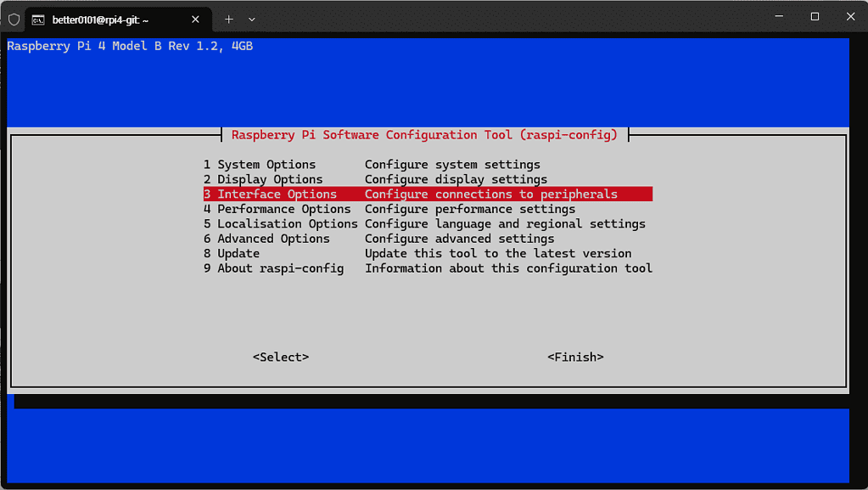Open 6 Advanced Options

pos(266,239)
